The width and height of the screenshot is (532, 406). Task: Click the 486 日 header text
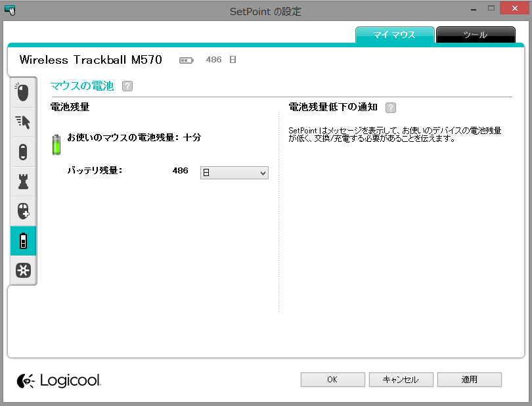point(221,60)
